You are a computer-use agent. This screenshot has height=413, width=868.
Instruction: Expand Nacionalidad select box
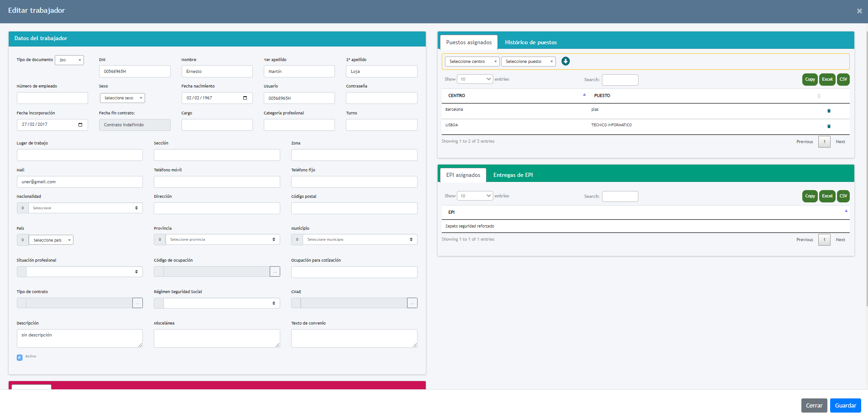(85, 208)
